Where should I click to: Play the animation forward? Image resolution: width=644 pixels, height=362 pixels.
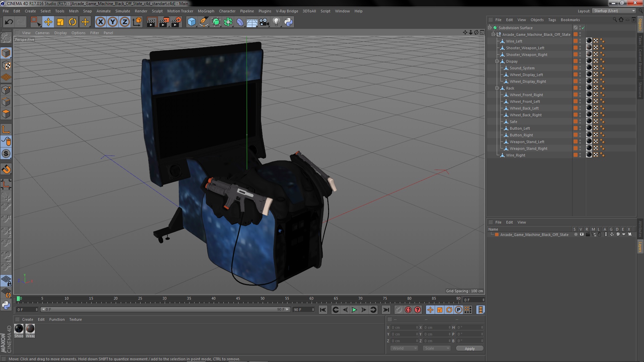[x=354, y=310]
